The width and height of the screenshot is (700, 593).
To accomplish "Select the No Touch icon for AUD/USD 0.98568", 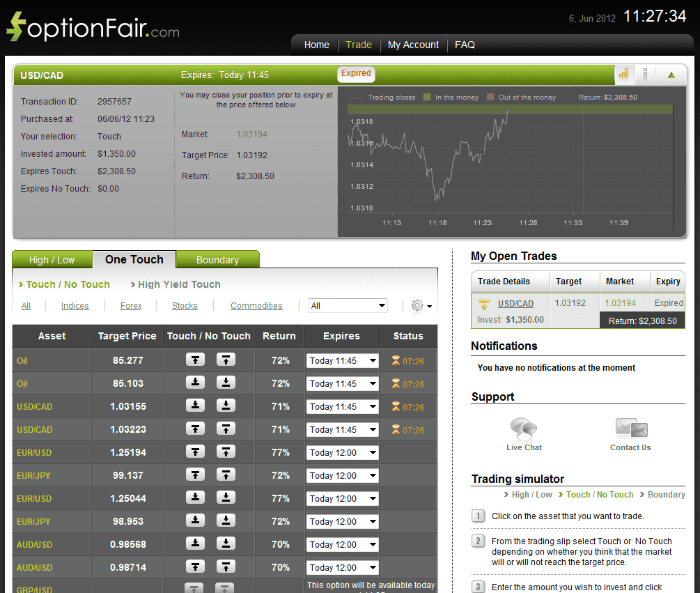I will [x=225, y=544].
